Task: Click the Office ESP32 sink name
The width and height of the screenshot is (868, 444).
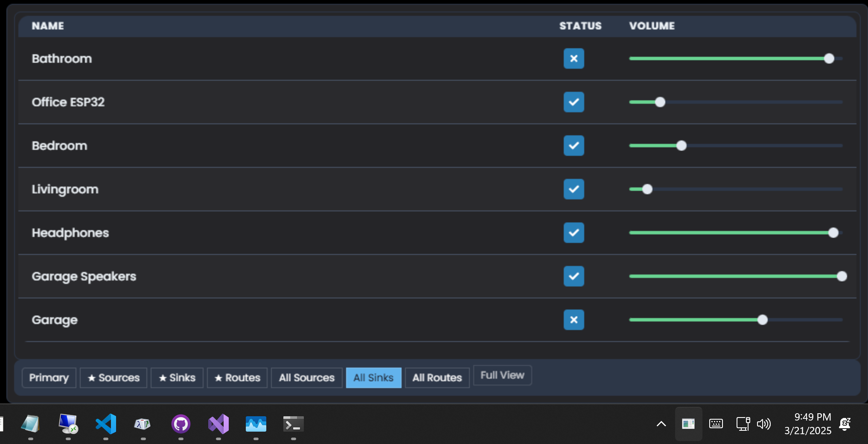Action: click(68, 102)
